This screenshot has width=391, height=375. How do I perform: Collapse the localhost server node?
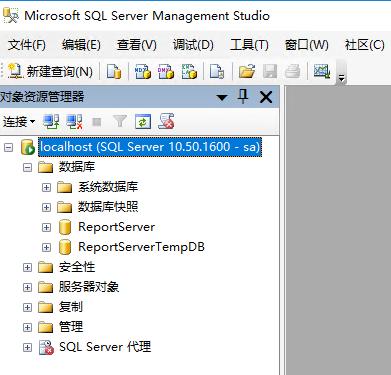pos(8,147)
